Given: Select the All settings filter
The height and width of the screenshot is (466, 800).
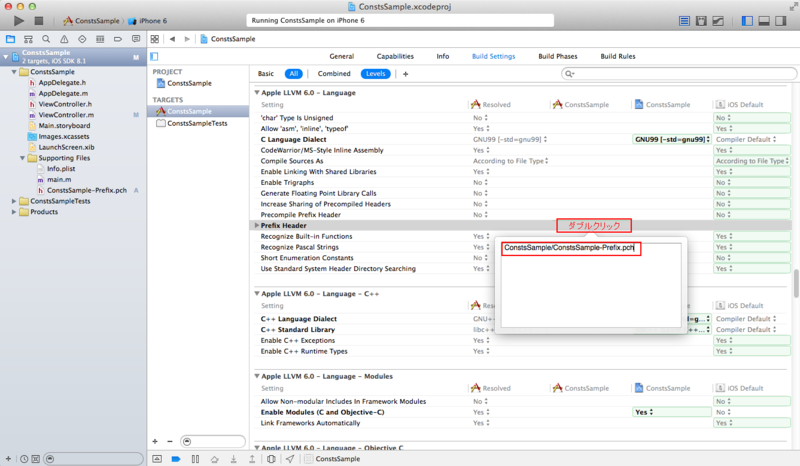Looking at the screenshot, I should tap(294, 74).
